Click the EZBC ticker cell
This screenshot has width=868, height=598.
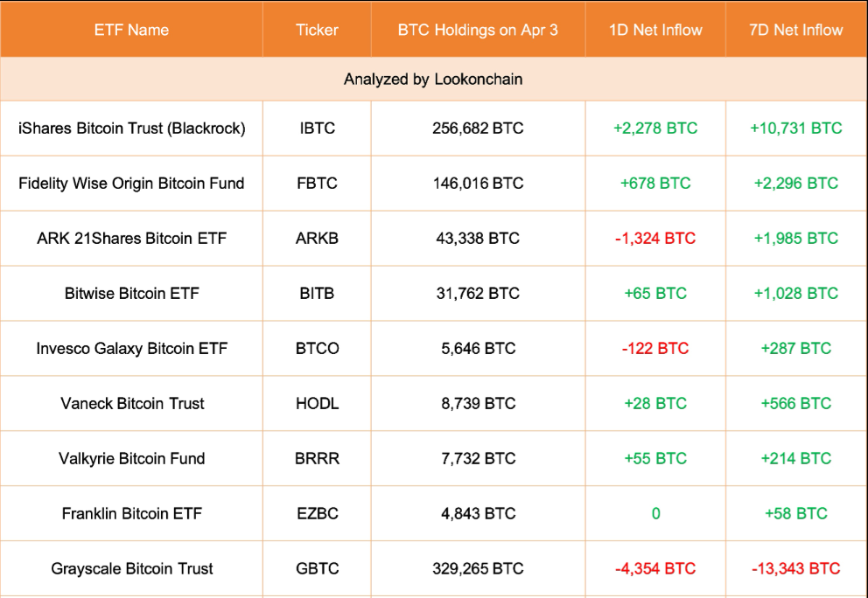coord(317,514)
